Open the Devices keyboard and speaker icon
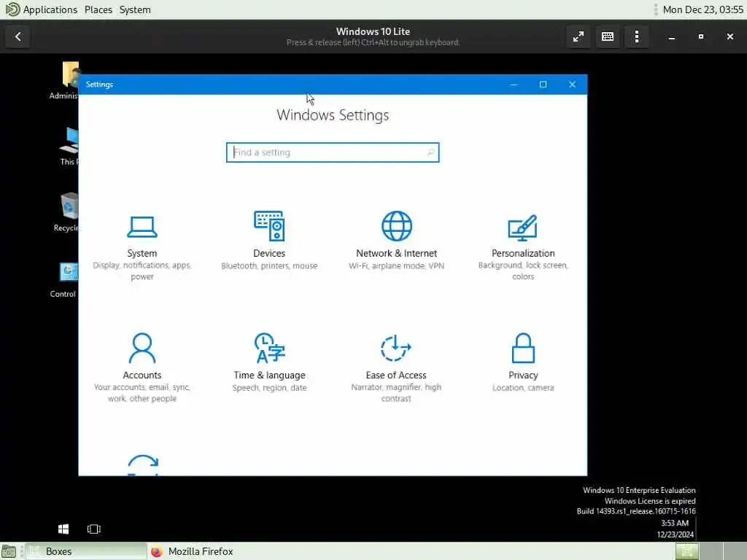 pyautogui.click(x=269, y=226)
